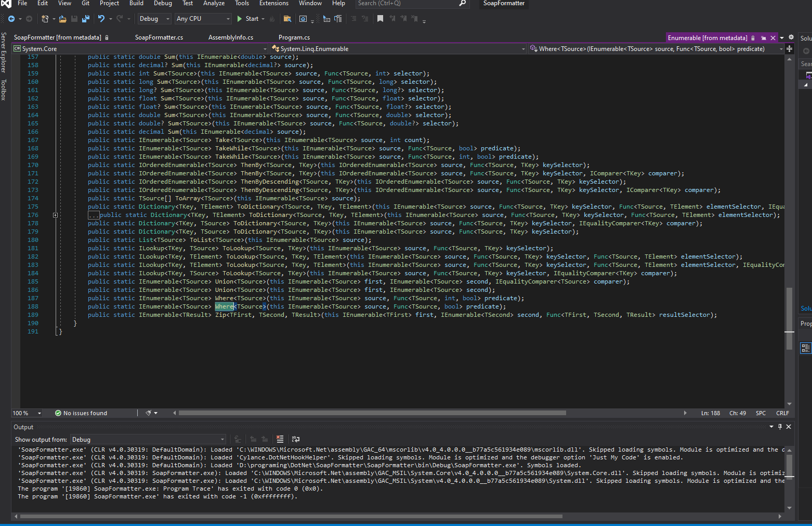812x526 pixels.
Task: Open the Server Explorer side tab
Action: pos(4,52)
